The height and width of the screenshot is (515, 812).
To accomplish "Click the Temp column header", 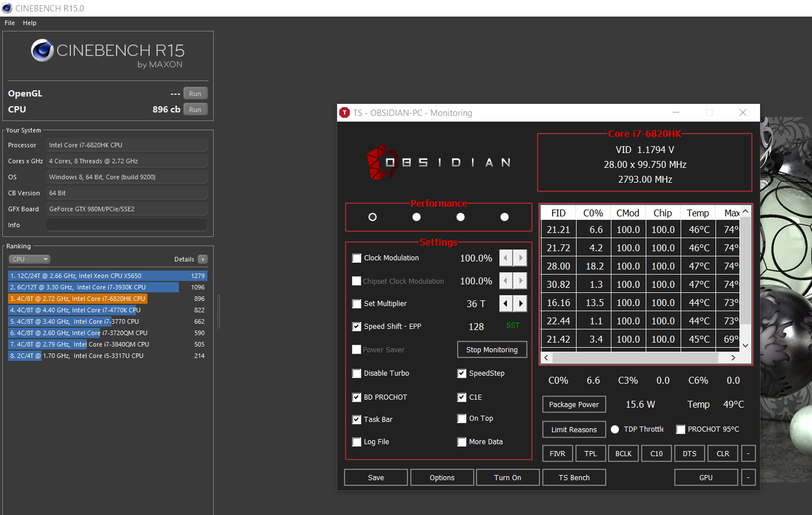I will [698, 213].
